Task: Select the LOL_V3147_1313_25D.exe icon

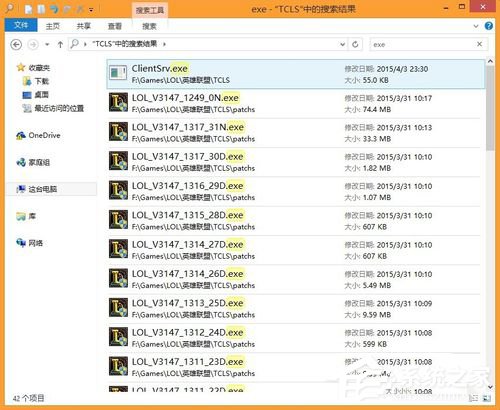Action: [x=118, y=308]
